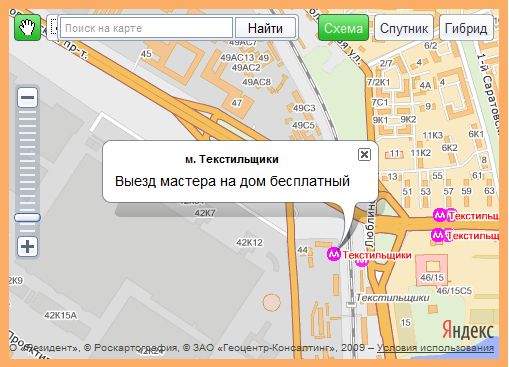The image size is (509, 367).
Task: Click the map search input field
Action: 146,28
